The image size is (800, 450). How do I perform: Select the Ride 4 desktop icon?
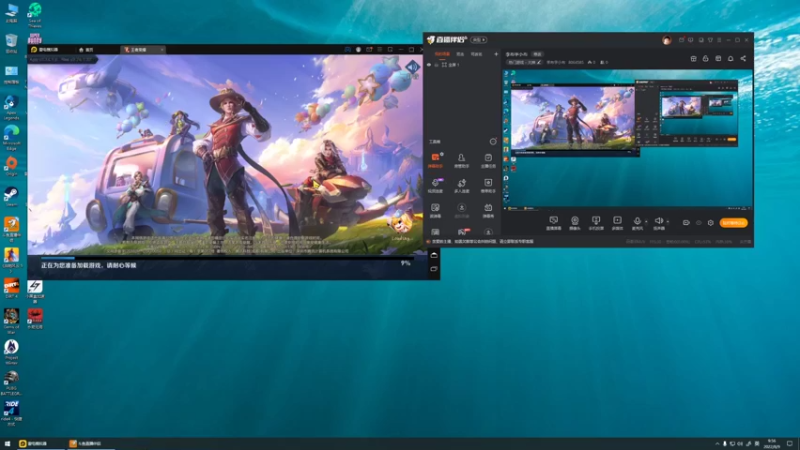(x=11, y=413)
